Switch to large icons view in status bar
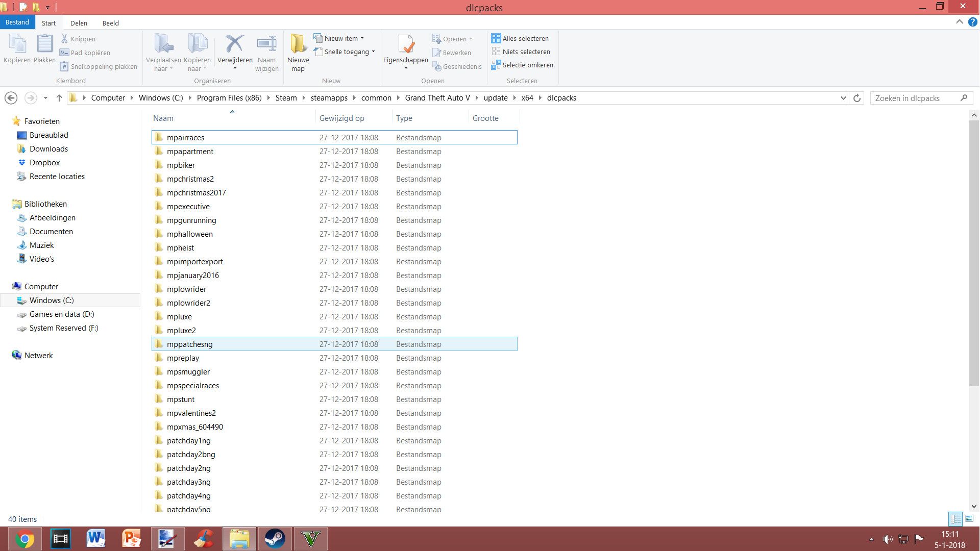 click(x=969, y=519)
